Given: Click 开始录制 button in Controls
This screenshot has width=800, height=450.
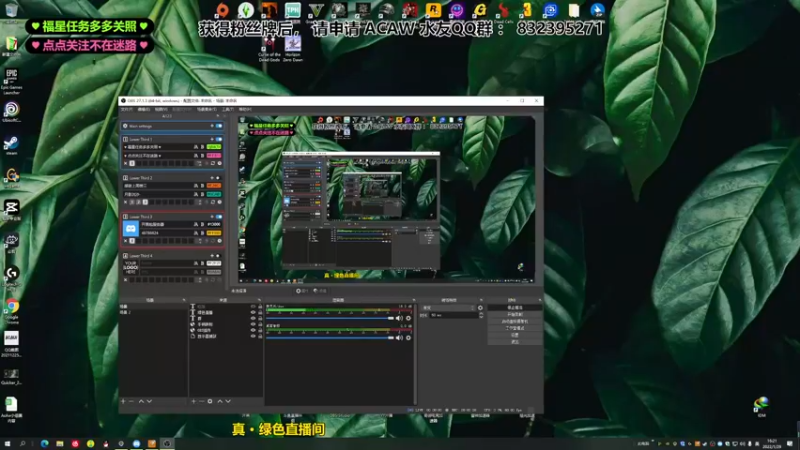Looking at the screenshot, I should point(514,315).
